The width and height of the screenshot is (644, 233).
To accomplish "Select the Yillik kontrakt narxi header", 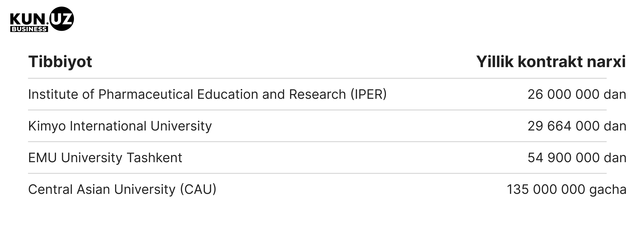I will [551, 62].
